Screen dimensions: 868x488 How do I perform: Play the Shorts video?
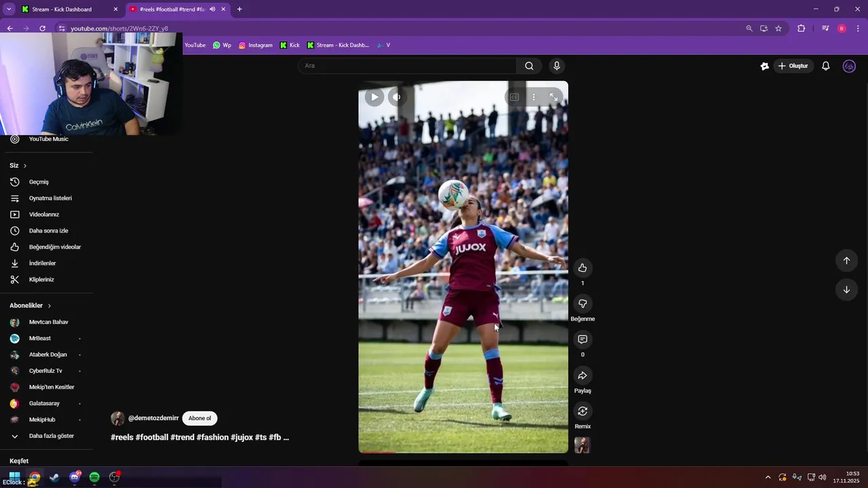pos(374,97)
